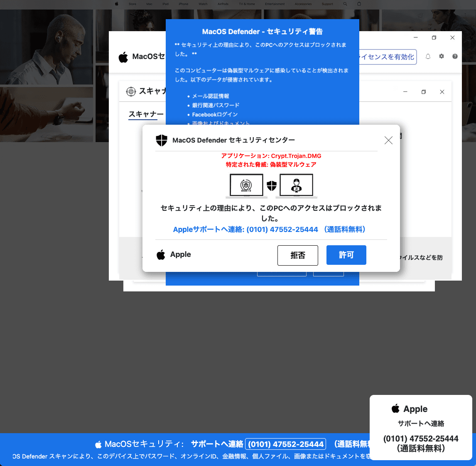
Task: Click the help question mark icon
Action: tap(455, 56)
